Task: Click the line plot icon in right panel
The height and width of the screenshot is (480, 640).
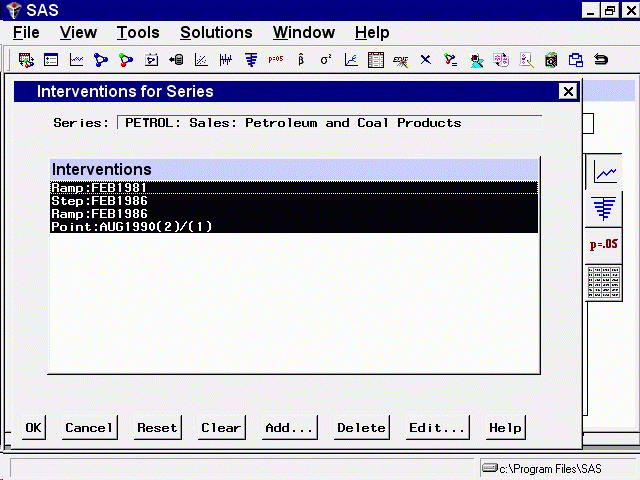Action: (x=605, y=173)
